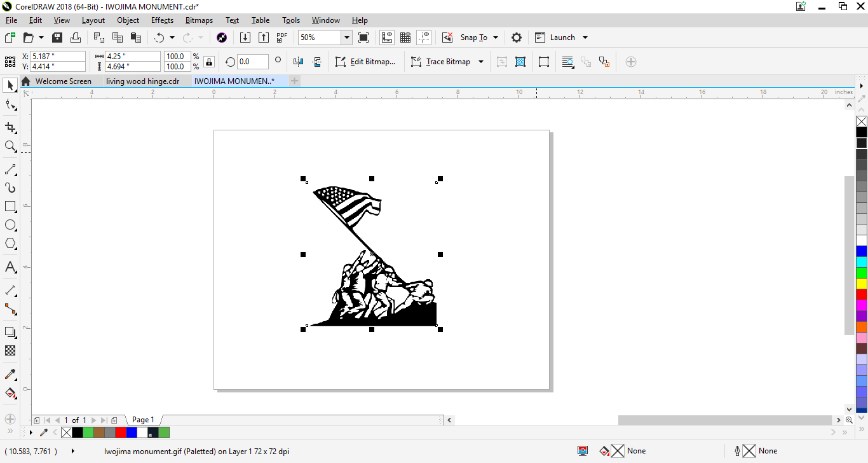The width and height of the screenshot is (868, 463).
Task: Toggle Show Grid button
Action: point(405,38)
